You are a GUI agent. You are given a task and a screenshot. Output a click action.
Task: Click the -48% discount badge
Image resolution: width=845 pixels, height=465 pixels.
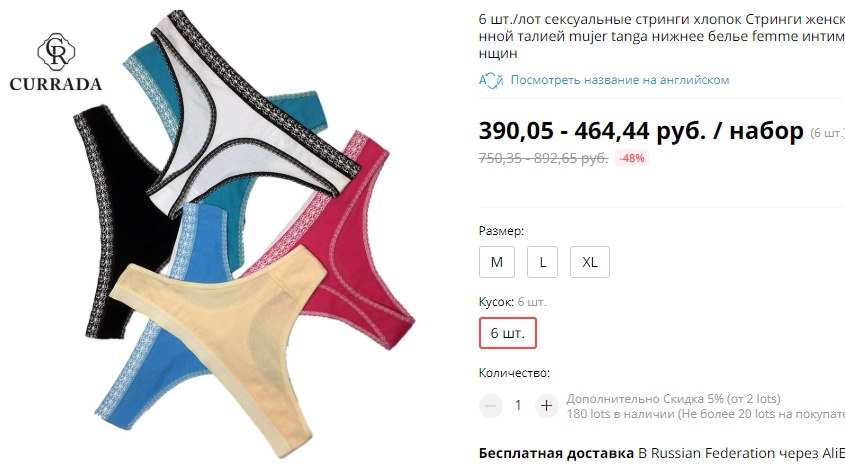click(x=632, y=158)
